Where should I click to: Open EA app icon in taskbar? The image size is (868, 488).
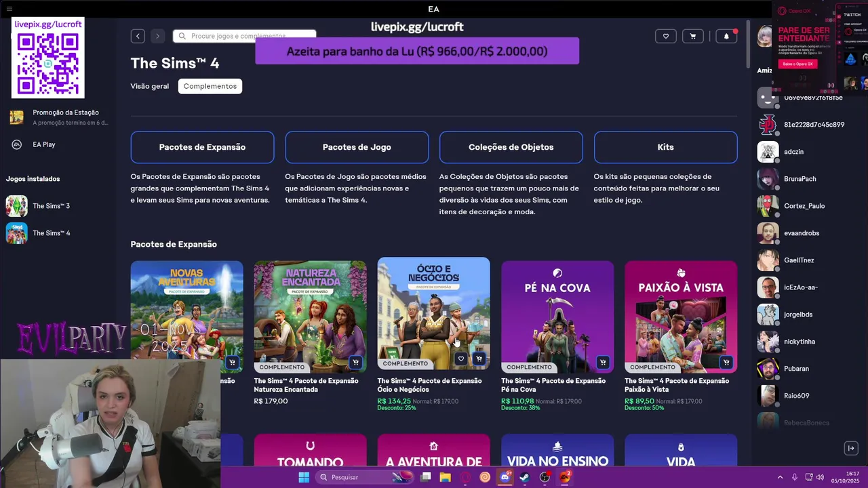tap(564, 477)
